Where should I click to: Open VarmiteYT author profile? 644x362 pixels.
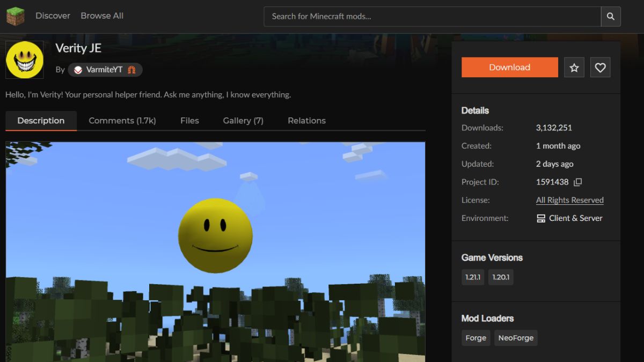click(105, 70)
